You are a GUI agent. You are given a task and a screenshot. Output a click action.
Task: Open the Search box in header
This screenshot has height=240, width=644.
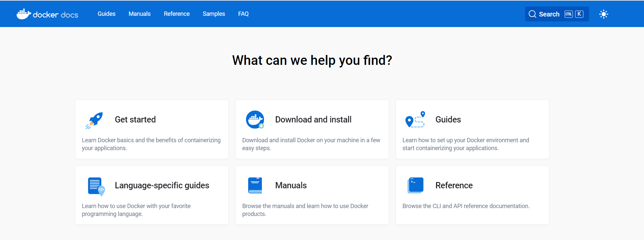click(x=557, y=14)
